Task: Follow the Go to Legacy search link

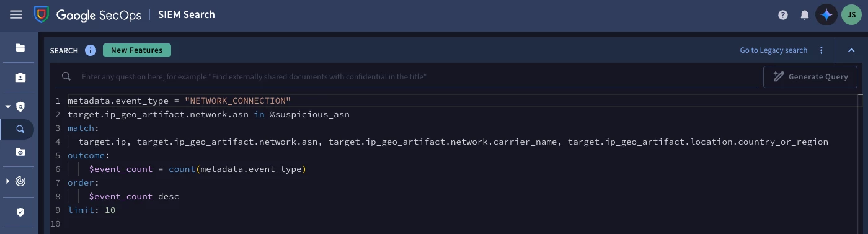Action: pos(774,50)
